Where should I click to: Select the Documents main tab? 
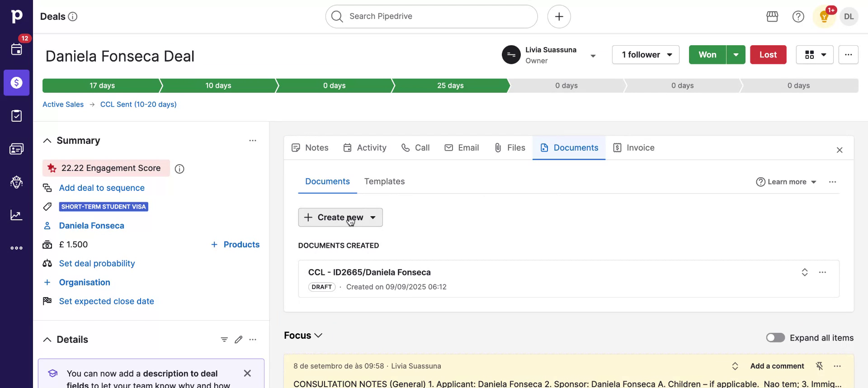[569, 148]
